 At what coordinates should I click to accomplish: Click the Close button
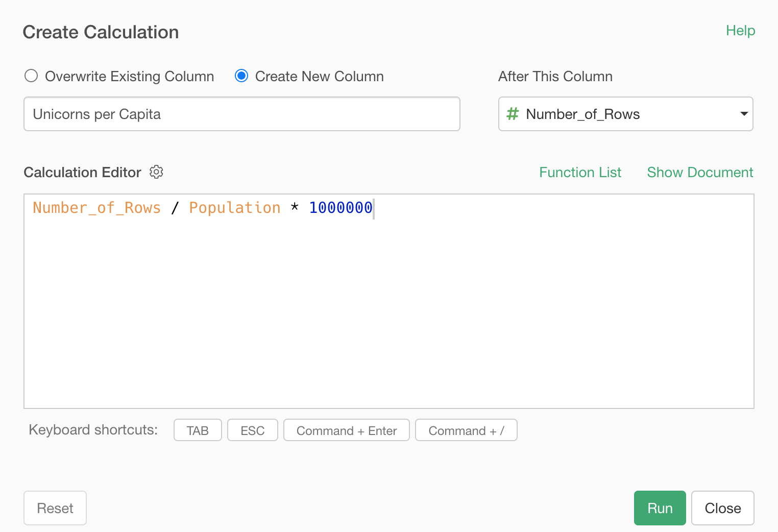(722, 508)
